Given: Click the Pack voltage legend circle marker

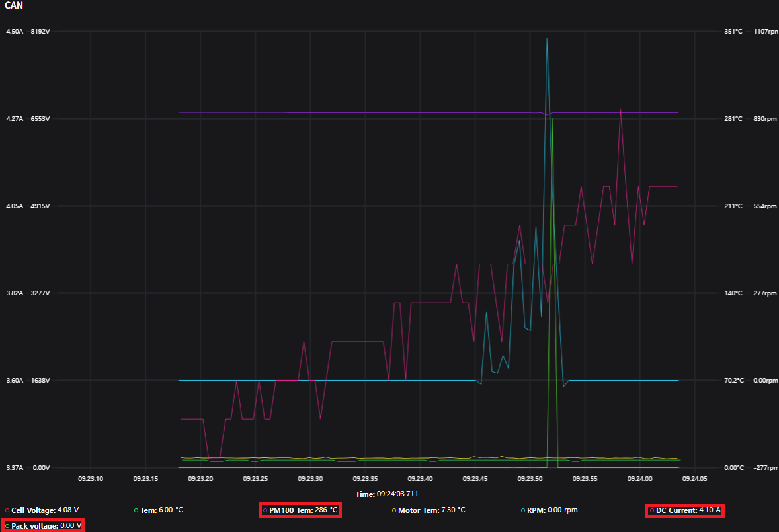Looking at the screenshot, I should coord(7,527).
